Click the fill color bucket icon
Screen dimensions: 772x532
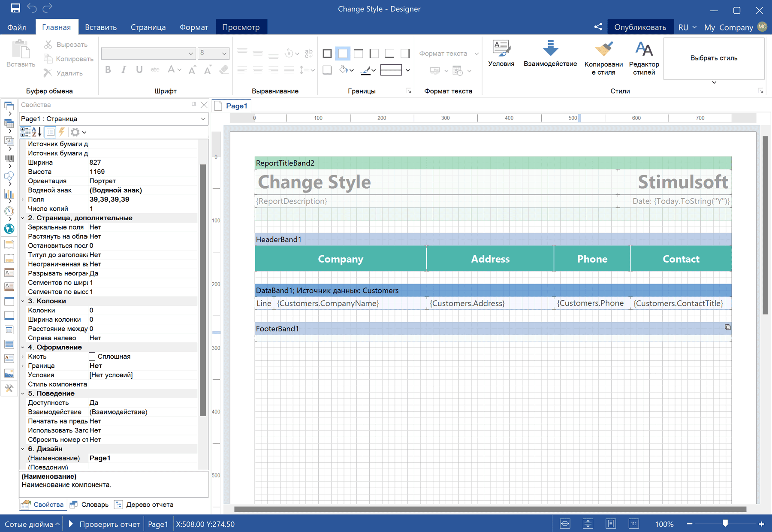tap(344, 70)
